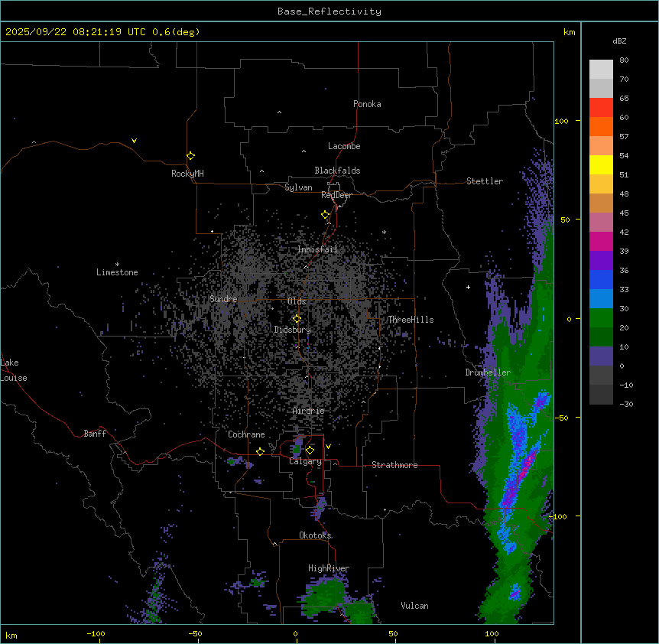
Task: Click the Ponoka label on the map
Action: 367,104
